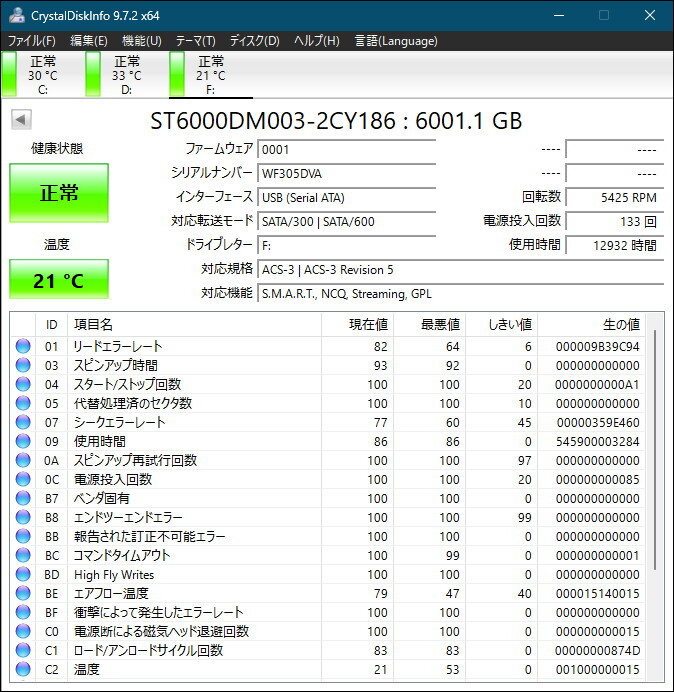This screenshot has width=674, height=692.
Task: Click the drive letter field F:
Action: [x=347, y=245]
